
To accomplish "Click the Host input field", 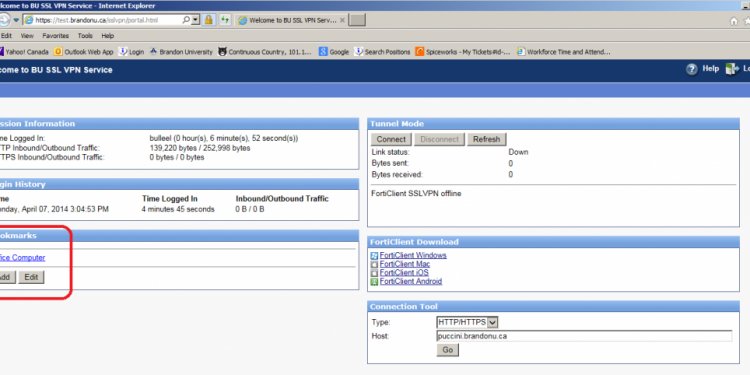I will coord(584,336).
